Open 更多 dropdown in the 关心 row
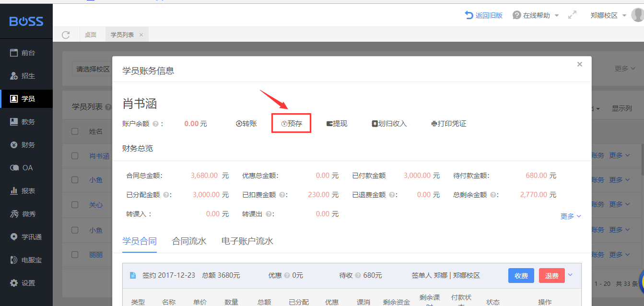644x306 pixels. (619, 205)
